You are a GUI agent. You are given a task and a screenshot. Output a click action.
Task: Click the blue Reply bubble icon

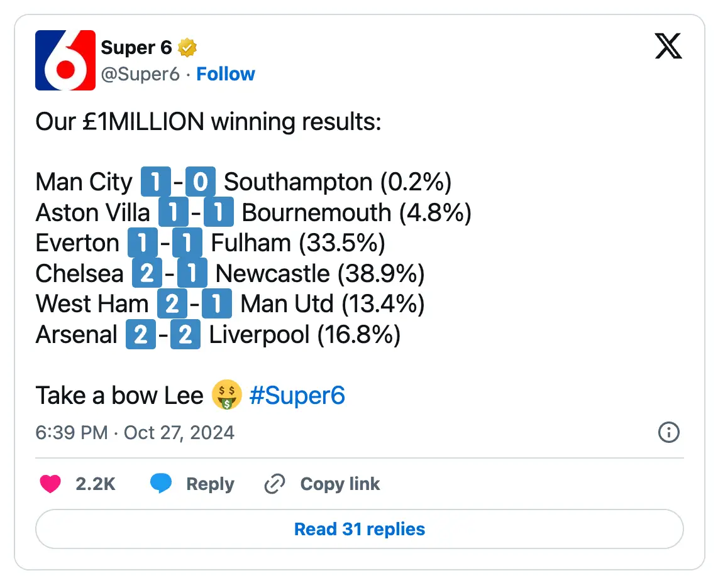tap(162, 484)
